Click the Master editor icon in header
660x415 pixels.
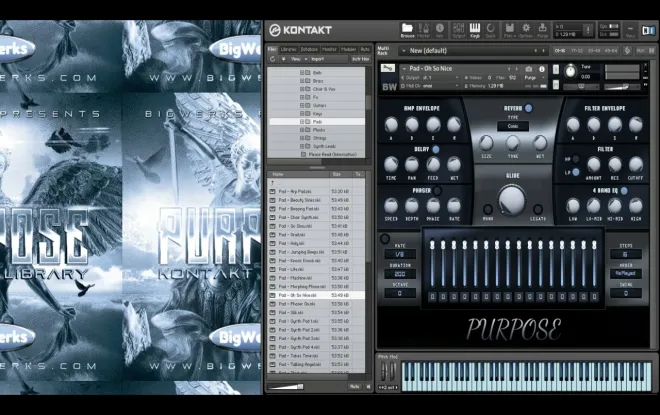click(423, 30)
